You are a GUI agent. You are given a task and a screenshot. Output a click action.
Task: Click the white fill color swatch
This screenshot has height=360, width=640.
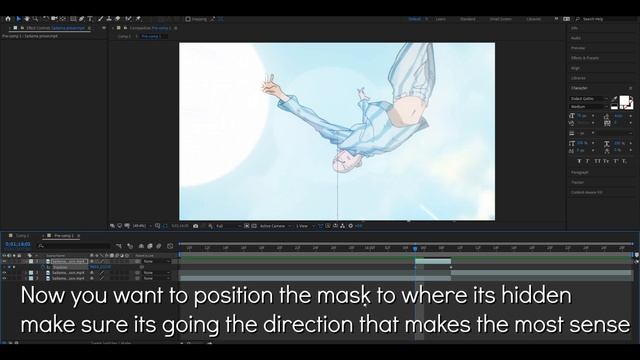(x=624, y=100)
